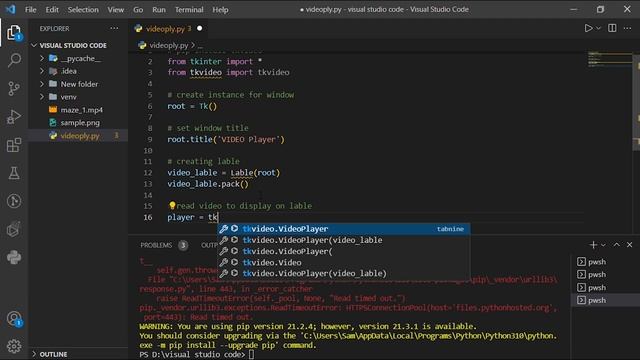Screen dimensions: 640x360
Task: Accept tkvideo.VideoPlayer suggestion
Action: (x=343, y=229)
